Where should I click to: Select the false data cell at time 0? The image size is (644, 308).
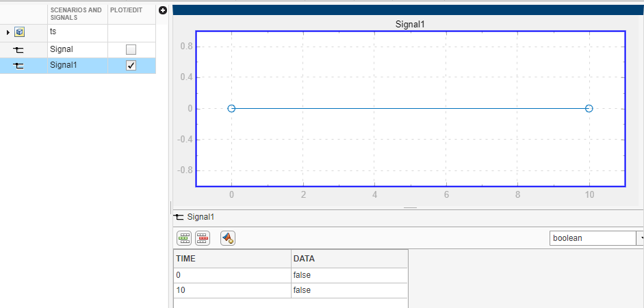350,274
